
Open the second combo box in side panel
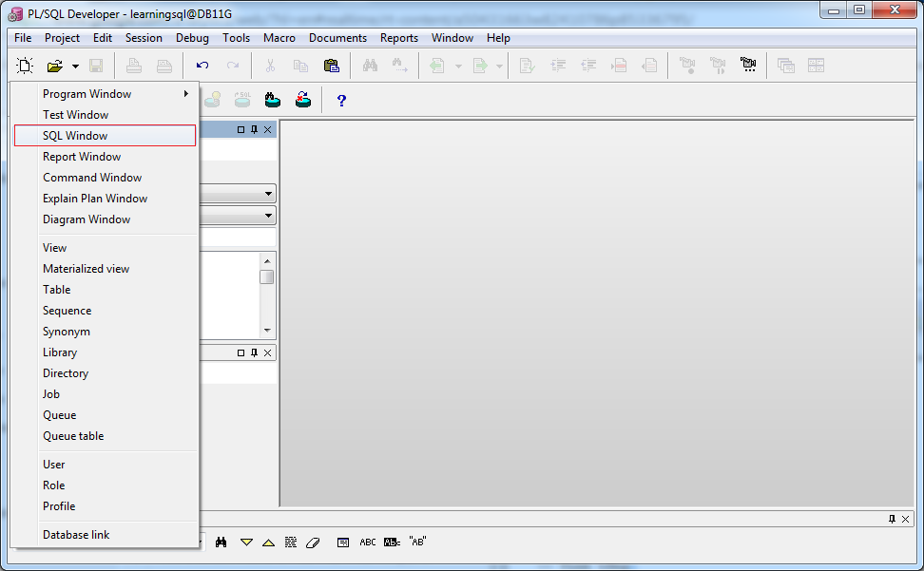[x=268, y=216]
